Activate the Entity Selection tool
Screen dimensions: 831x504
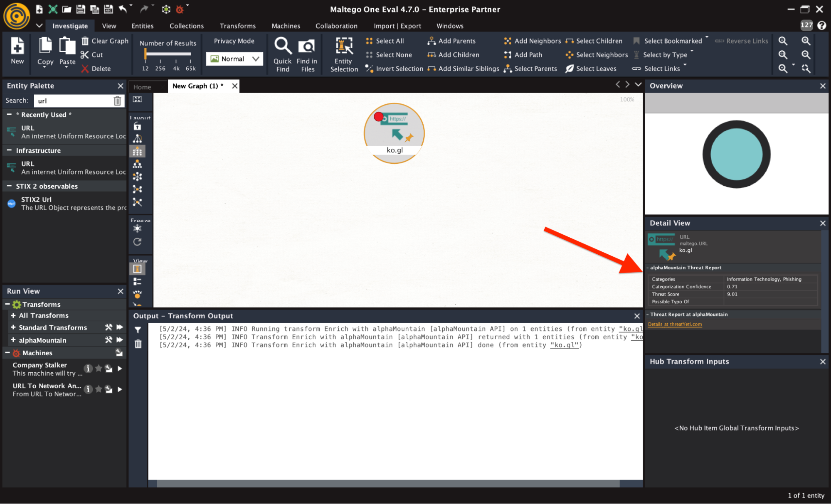point(344,54)
